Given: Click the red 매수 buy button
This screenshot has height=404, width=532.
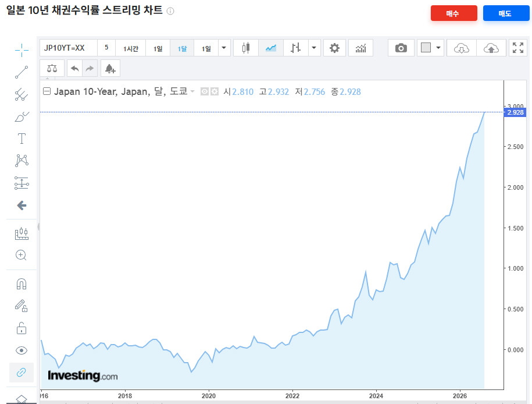Looking at the screenshot, I should click(454, 13).
